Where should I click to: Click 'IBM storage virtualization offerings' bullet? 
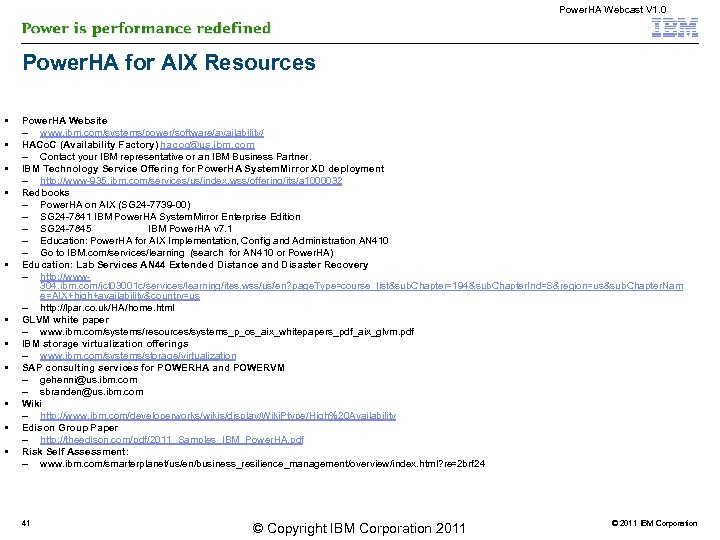pyautogui.click(x=105, y=344)
